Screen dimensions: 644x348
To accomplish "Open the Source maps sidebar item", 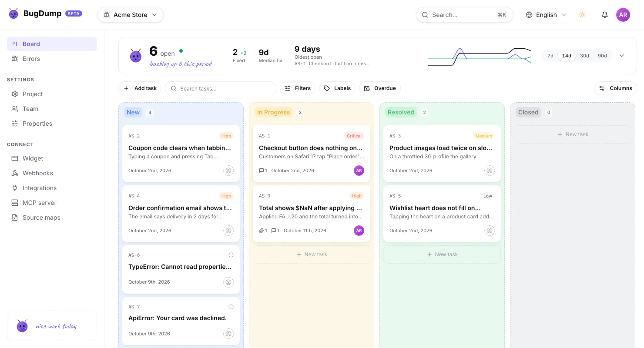I will point(52,217).
